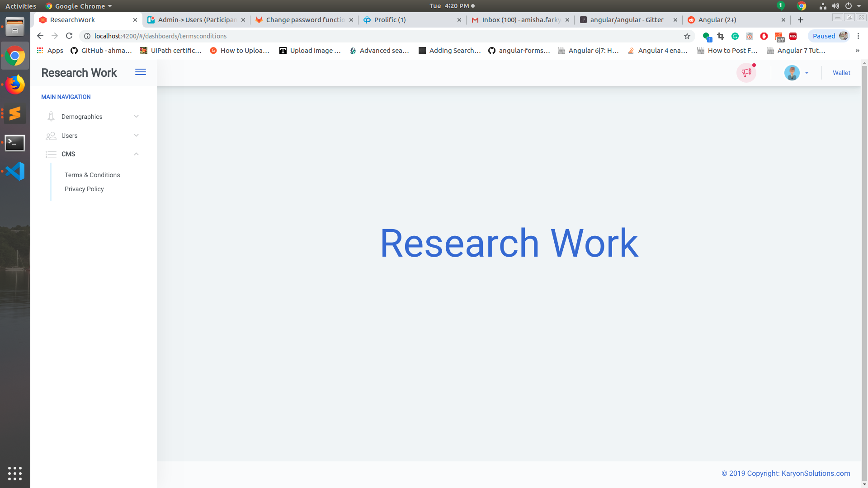Reload the page using refresh icon

pyautogui.click(x=69, y=36)
